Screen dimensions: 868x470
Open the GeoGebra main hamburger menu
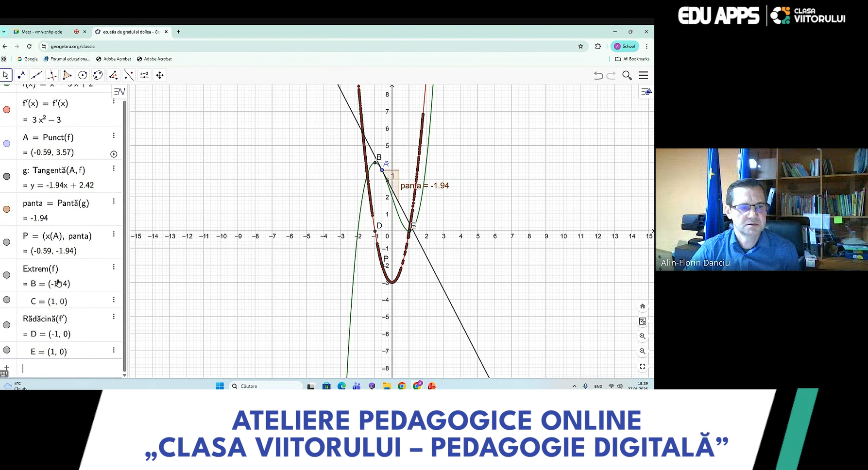(x=644, y=75)
